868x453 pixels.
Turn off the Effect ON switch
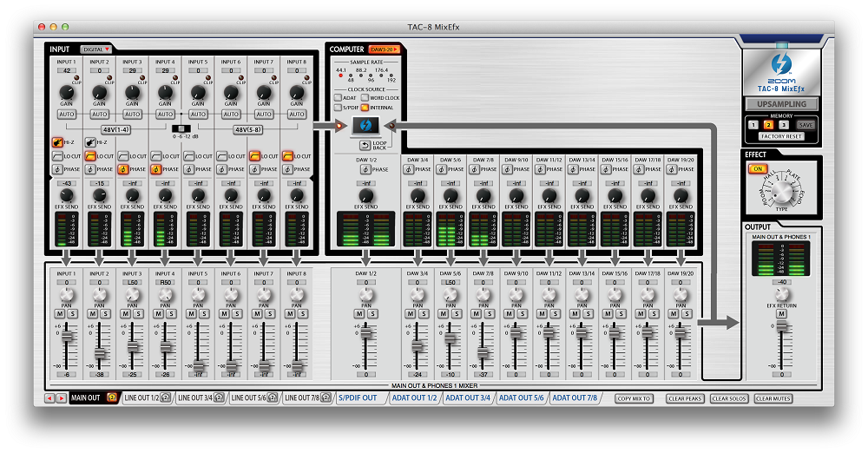pos(758,168)
